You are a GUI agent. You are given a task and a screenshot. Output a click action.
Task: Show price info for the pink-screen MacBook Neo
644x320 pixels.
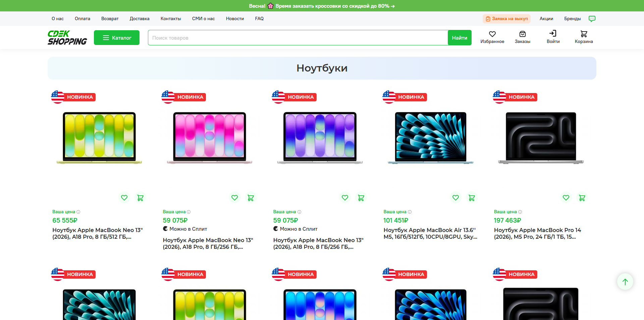pyautogui.click(x=189, y=212)
